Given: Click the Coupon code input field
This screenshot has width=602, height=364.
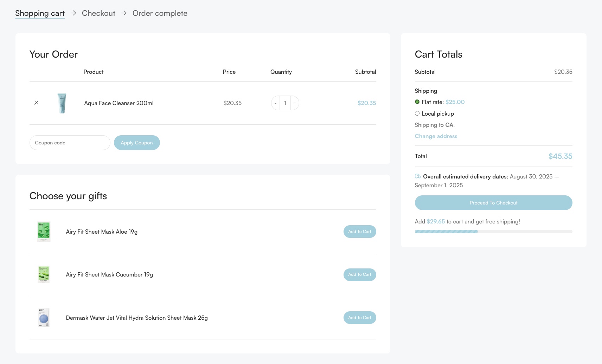Looking at the screenshot, I should click(70, 143).
